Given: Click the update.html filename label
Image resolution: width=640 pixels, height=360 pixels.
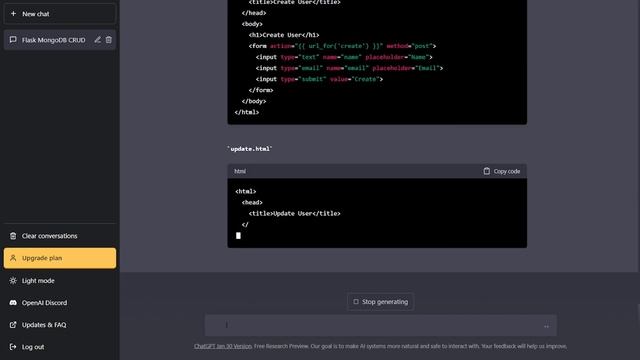Looking at the screenshot, I should [x=250, y=149].
